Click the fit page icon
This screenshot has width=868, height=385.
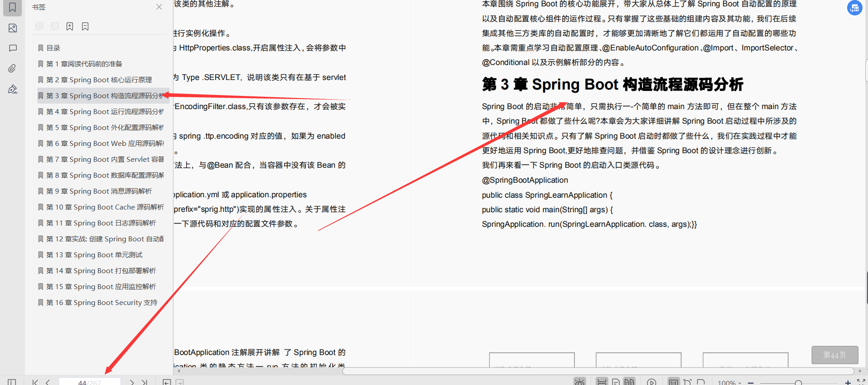687,382
